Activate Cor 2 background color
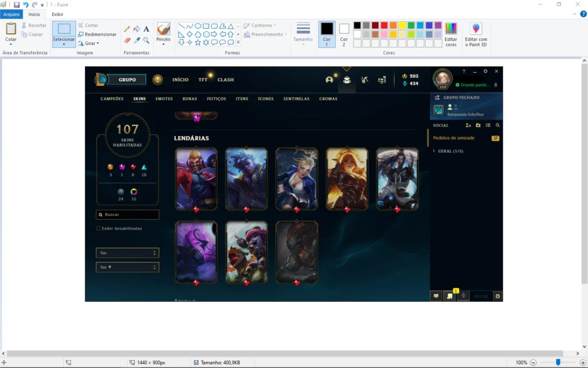The width and height of the screenshot is (588, 368). pos(344,34)
